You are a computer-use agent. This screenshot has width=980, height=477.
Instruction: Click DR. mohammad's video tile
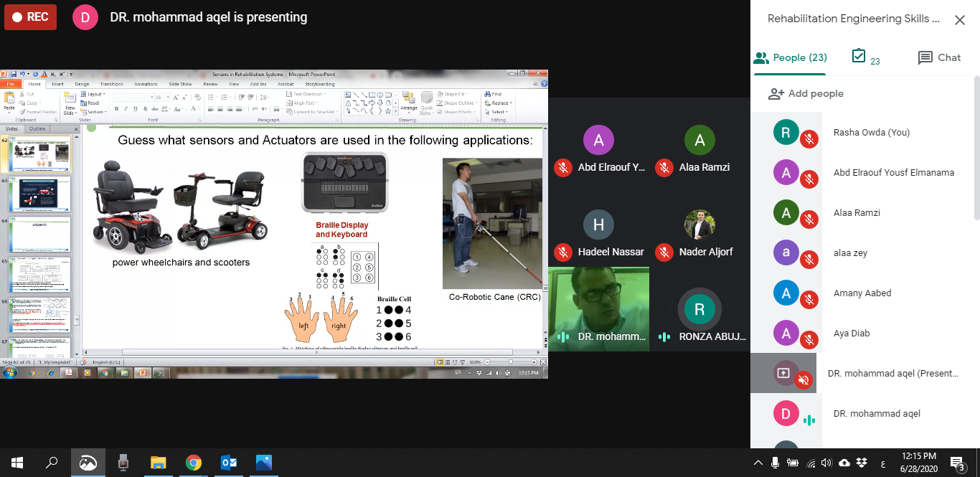[598, 308]
